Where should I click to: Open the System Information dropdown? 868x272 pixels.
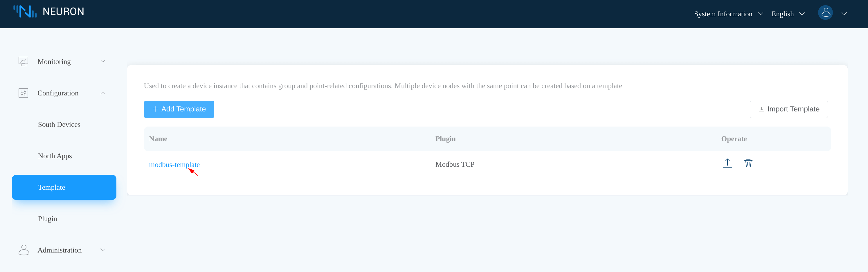[728, 14]
